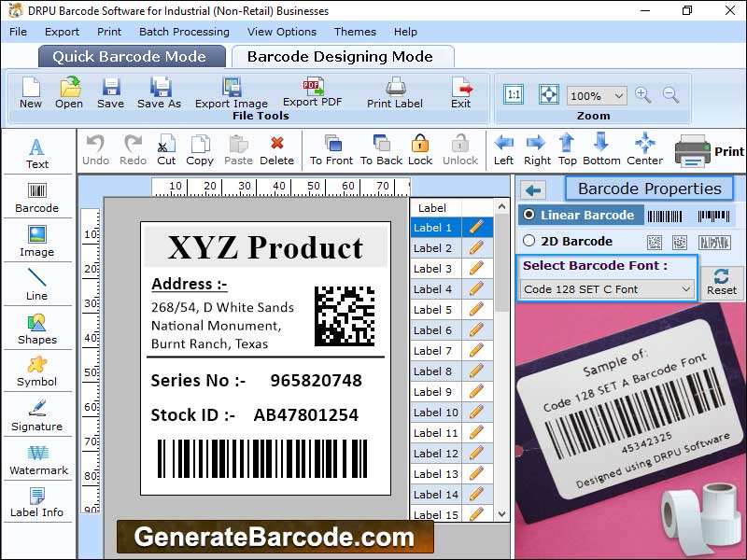Click the back arrow in Barcode Properties
The height and width of the screenshot is (560, 747).
pyautogui.click(x=534, y=190)
